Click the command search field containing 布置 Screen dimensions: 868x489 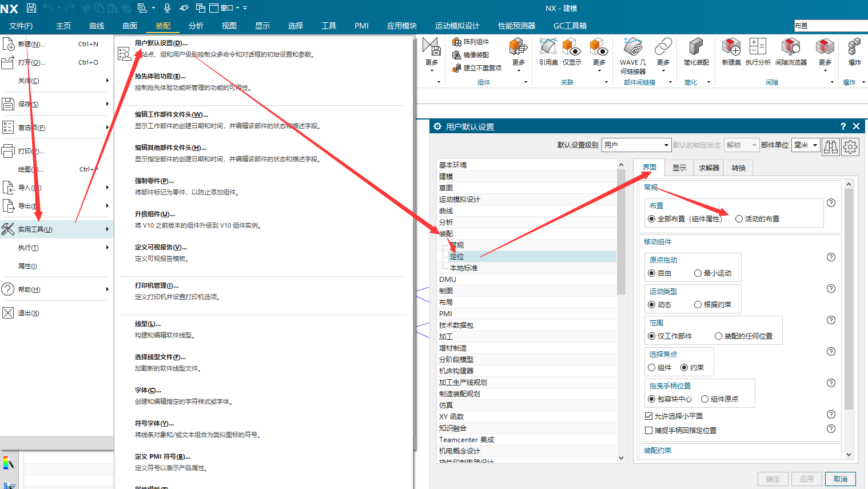829,26
